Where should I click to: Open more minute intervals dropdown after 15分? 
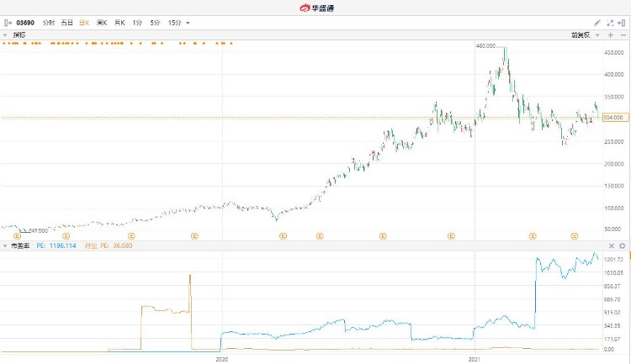click(x=188, y=23)
